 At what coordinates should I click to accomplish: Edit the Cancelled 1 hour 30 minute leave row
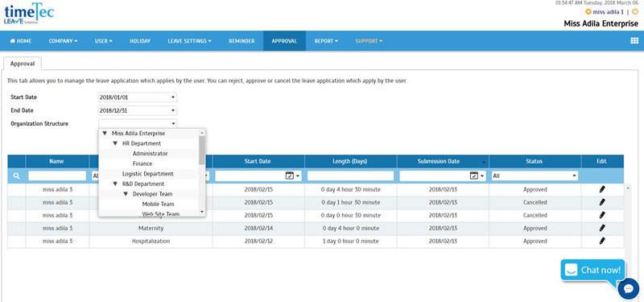(x=602, y=202)
